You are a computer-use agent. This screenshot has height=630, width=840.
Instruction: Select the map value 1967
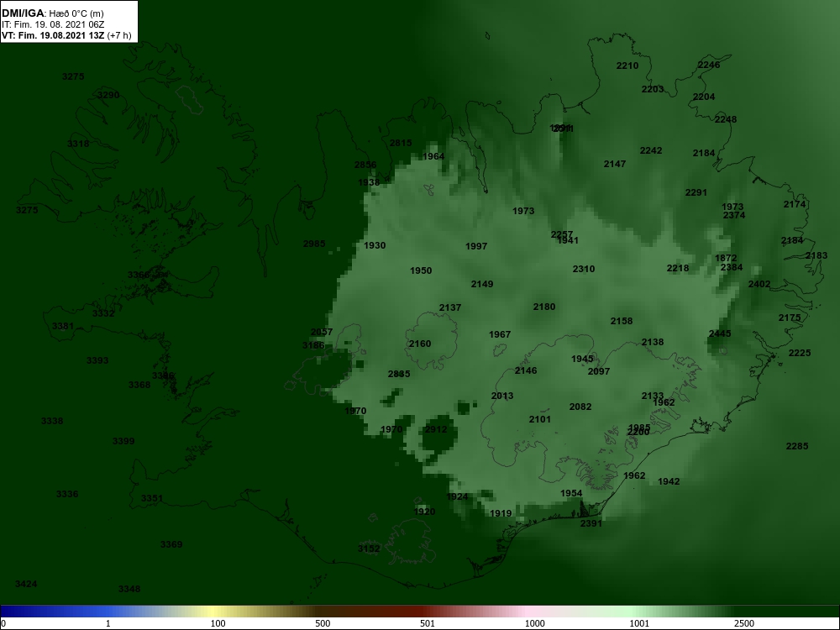coord(500,334)
